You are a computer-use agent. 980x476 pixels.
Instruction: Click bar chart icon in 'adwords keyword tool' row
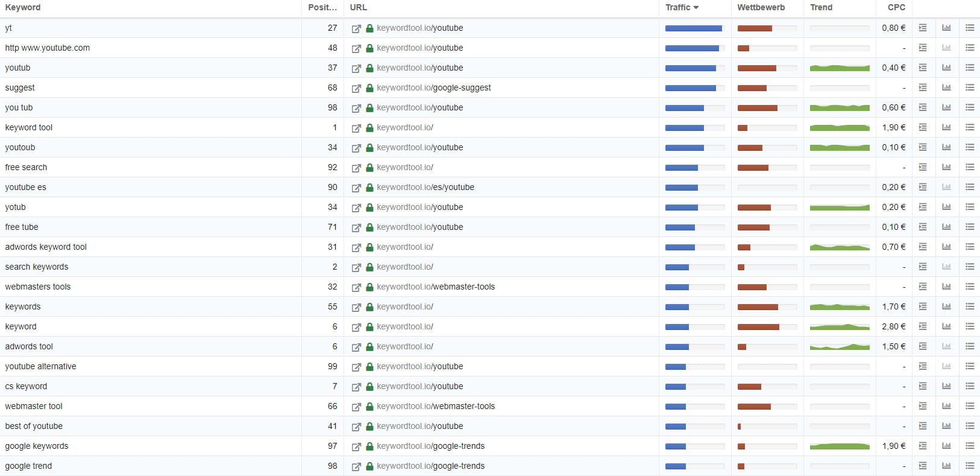coord(946,247)
